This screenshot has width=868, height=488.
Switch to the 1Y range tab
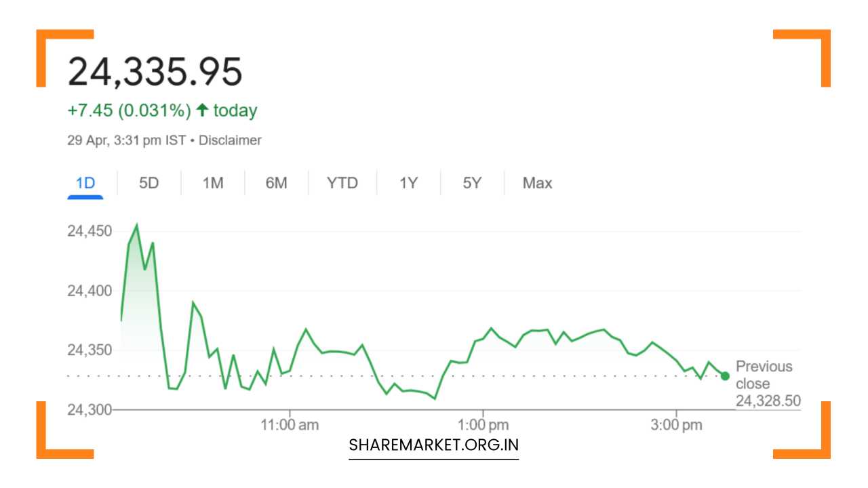tap(408, 183)
